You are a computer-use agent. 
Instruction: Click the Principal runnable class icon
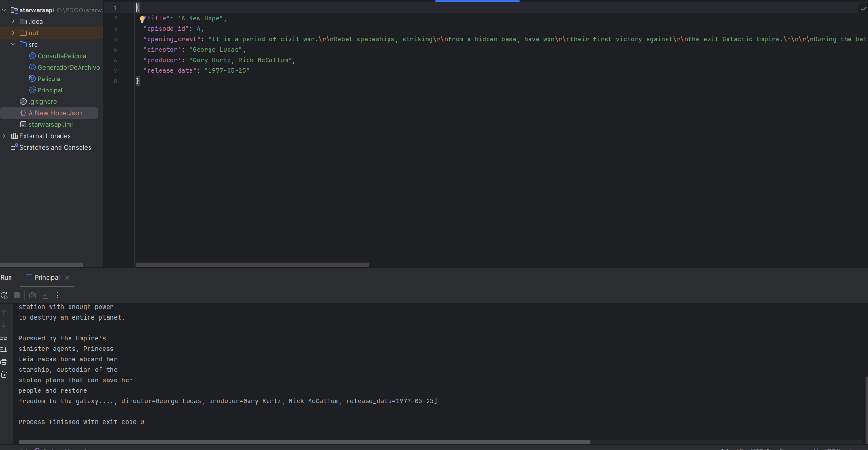pos(32,90)
